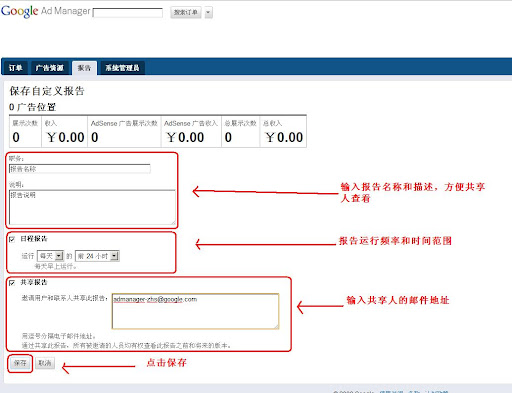Image resolution: width=512 pixels, height=393 pixels.
Task: Click the 总展示次数 summary cell
Action: [241, 131]
